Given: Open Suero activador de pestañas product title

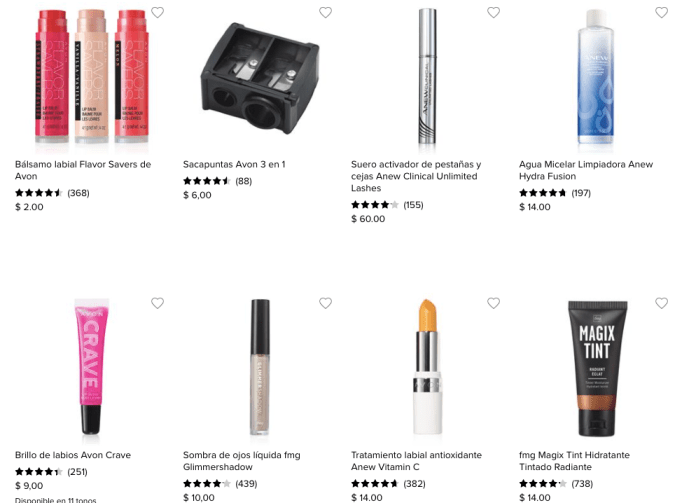Looking at the screenshot, I should 416,176.
